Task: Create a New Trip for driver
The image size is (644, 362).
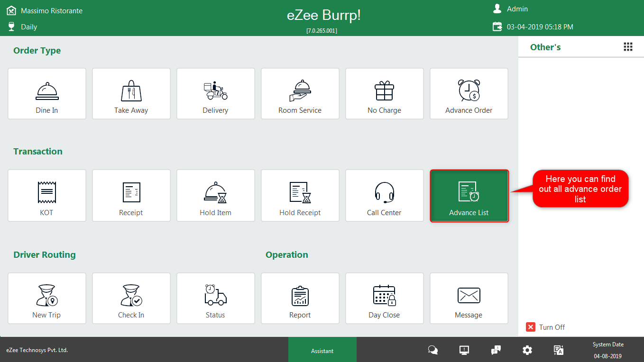Action: [x=47, y=298]
